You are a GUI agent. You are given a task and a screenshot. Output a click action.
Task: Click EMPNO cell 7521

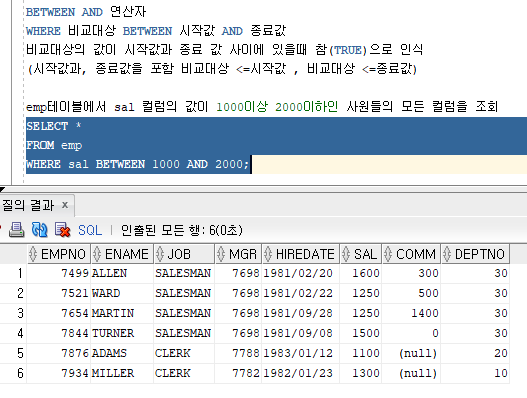coord(58,293)
